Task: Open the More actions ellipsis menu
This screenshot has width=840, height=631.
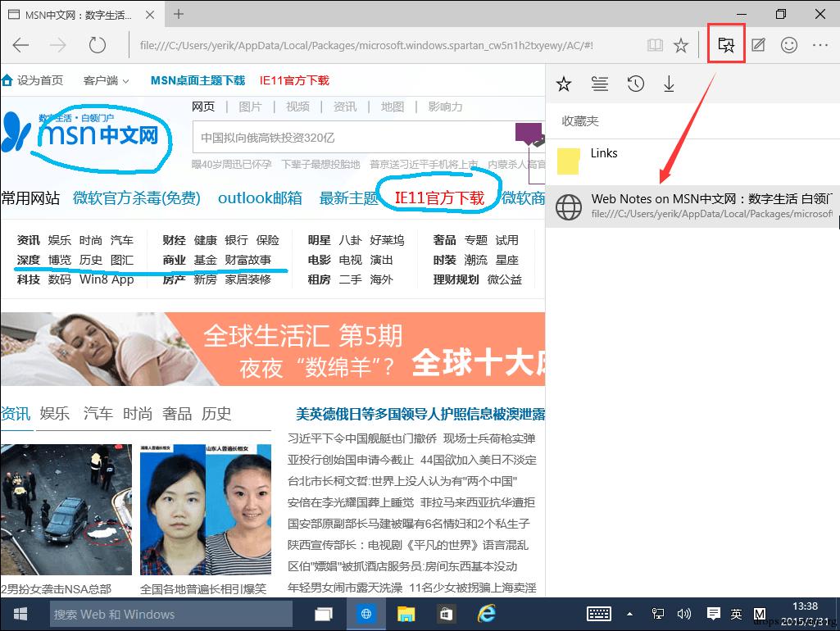Action: tap(820, 45)
